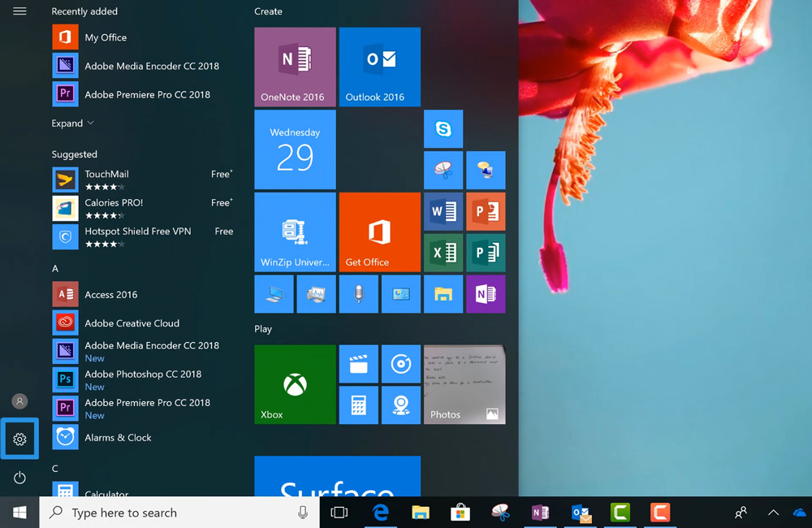This screenshot has height=528, width=812.
Task: Show hidden icons in system tray
Action: (773, 513)
